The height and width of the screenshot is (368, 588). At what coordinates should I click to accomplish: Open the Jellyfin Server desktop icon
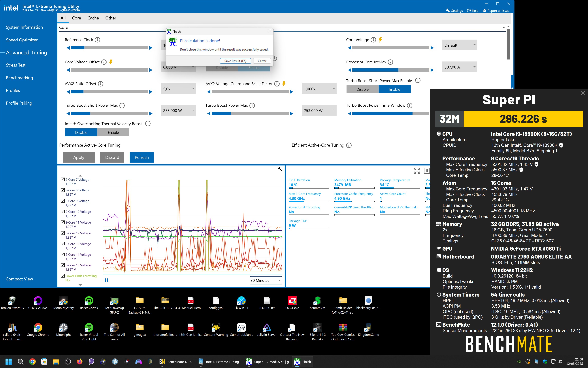tap(267, 330)
